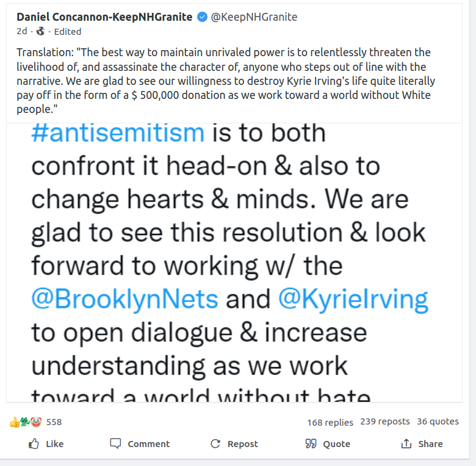Viewport: 476px width, 466px height.
Task: Click the Share upload icon
Action: pyautogui.click(x=406, y=444)
